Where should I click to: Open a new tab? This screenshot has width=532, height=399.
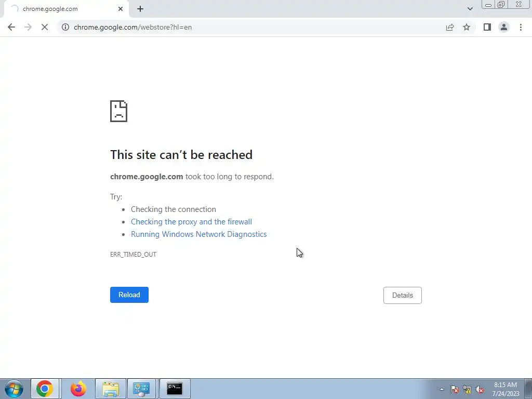click(x=140, y=9)
